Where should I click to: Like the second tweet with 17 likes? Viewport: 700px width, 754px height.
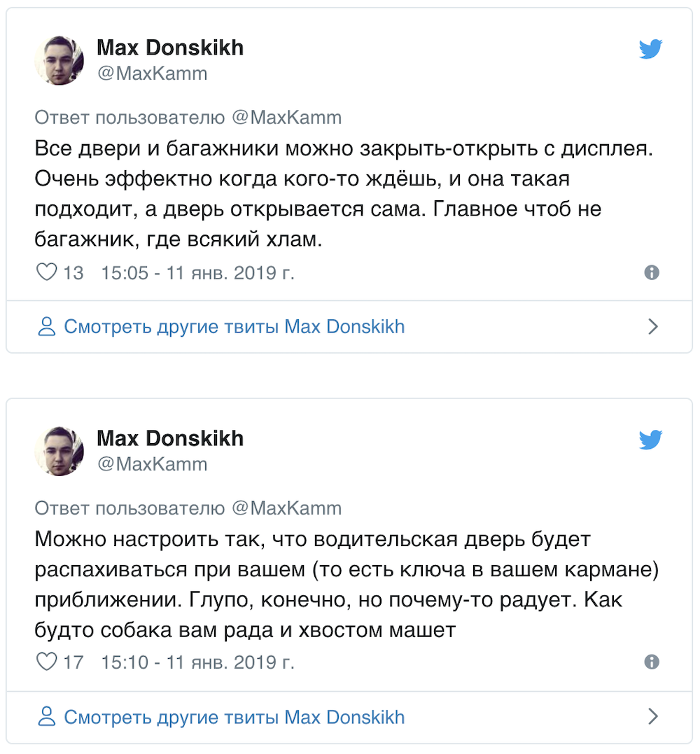47,662
